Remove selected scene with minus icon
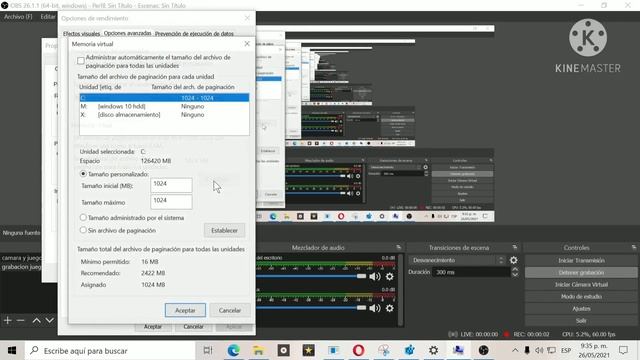 pyautogui.click(x=21, y=320)
